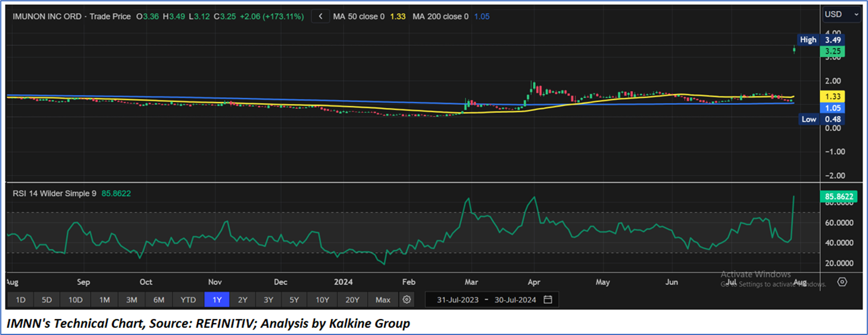Choose the 3M time range
868x335 pixels.
click(x=132, y=299)
